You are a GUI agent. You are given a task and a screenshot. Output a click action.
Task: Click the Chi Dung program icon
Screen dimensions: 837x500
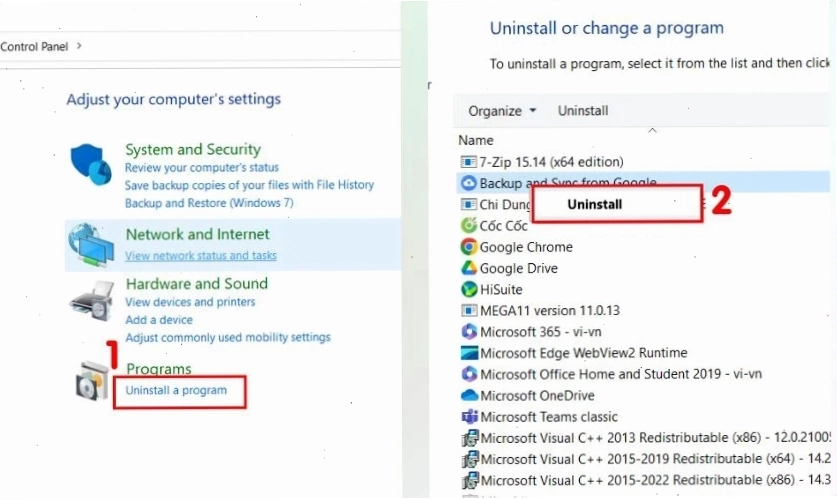(468, 204)
